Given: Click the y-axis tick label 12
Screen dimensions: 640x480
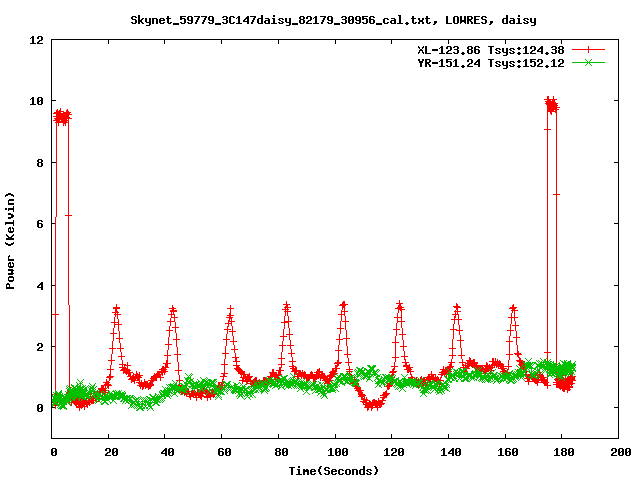Looking at the screenshot, I should click(36, 40).
